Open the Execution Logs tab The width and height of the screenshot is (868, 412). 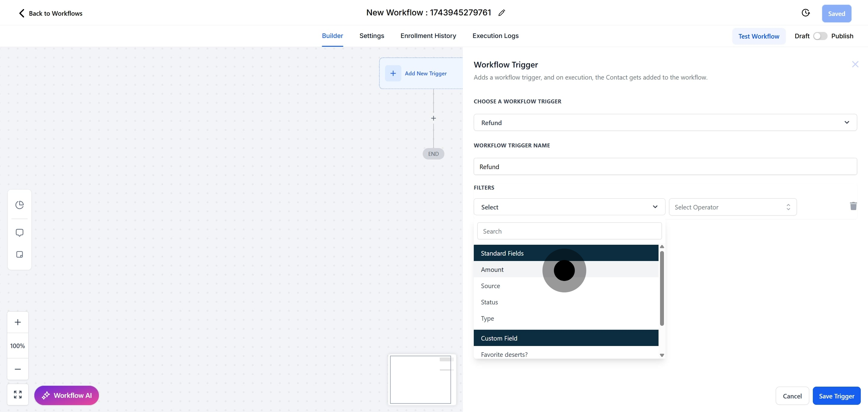pyautogui.click(x=495, y=36)
